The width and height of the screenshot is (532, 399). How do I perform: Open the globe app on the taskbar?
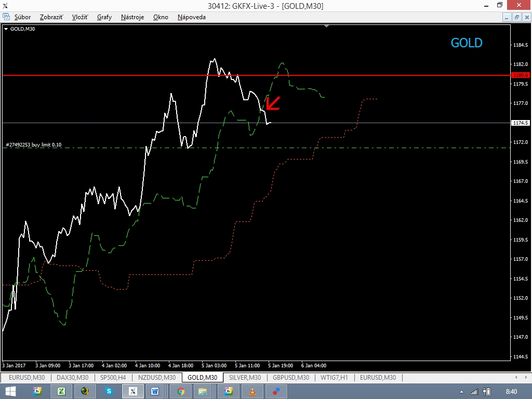pyautogui.click(x=85, y=392)
